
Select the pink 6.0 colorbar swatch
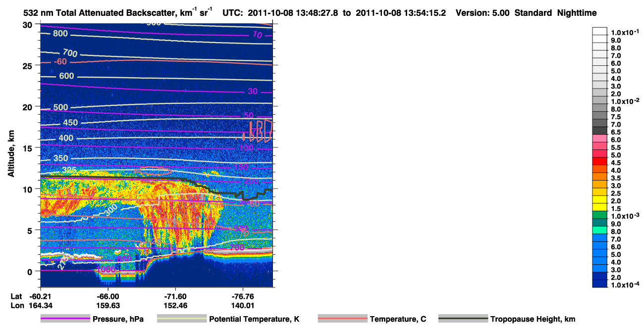click(599, 139)
